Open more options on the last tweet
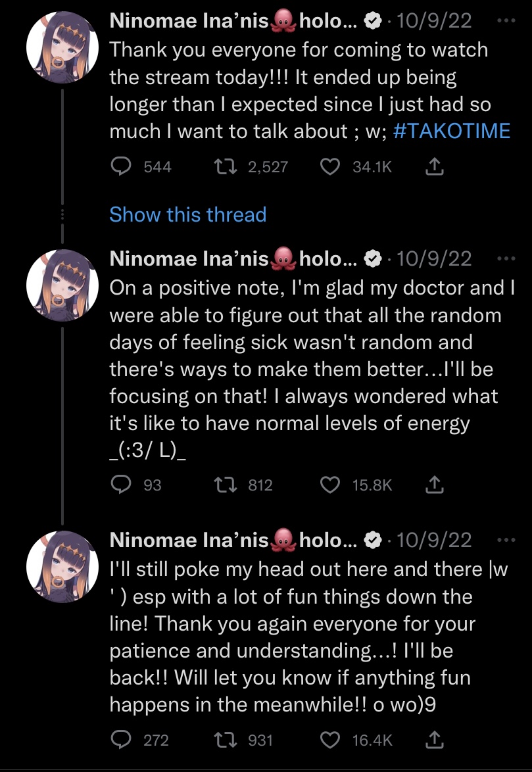 504,540
